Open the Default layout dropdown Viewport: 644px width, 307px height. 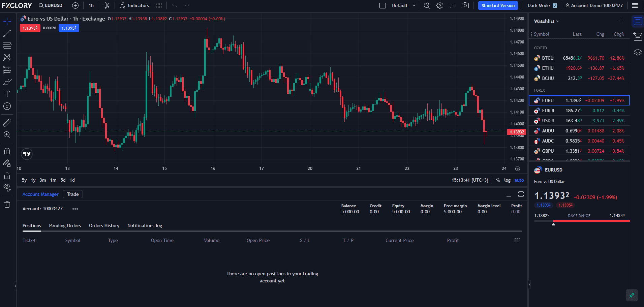(x=403, y=5)
